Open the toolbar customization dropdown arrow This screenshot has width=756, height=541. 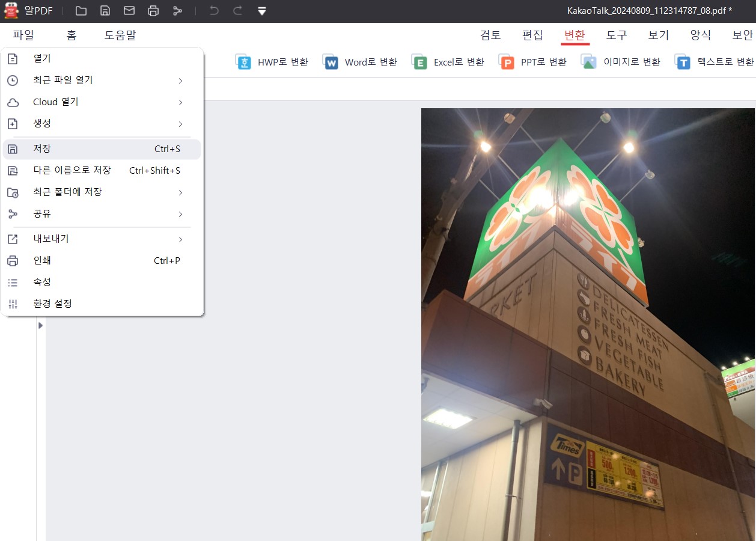tap(261, 10)
